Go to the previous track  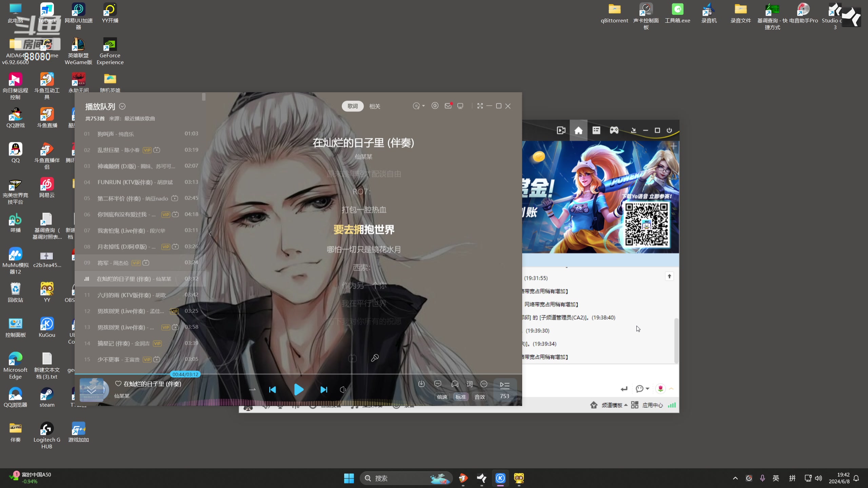272,390
